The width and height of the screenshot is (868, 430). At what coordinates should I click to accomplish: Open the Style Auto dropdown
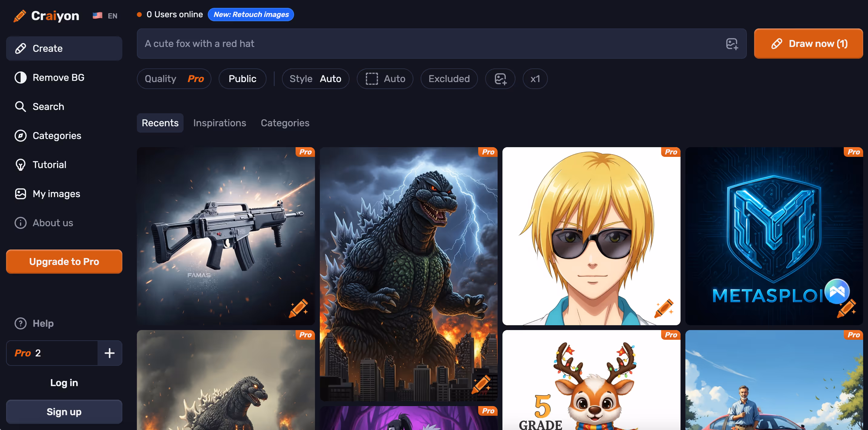click(315, 79)
